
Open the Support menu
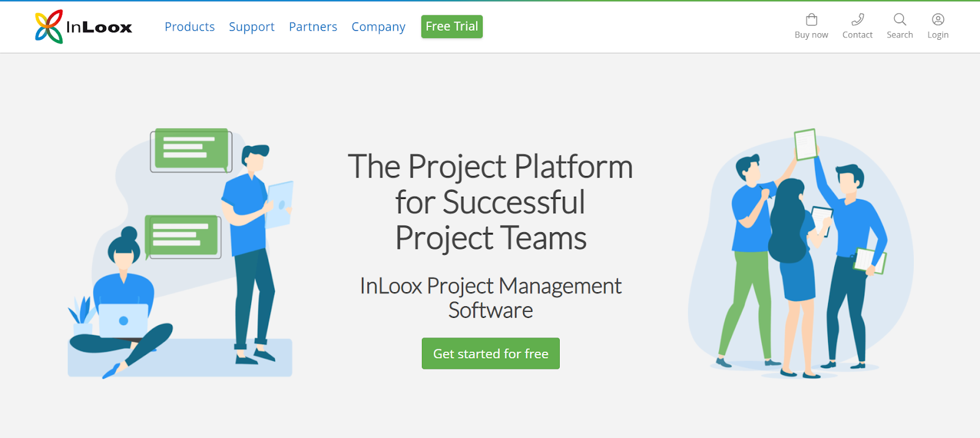[x=252, y=27]
